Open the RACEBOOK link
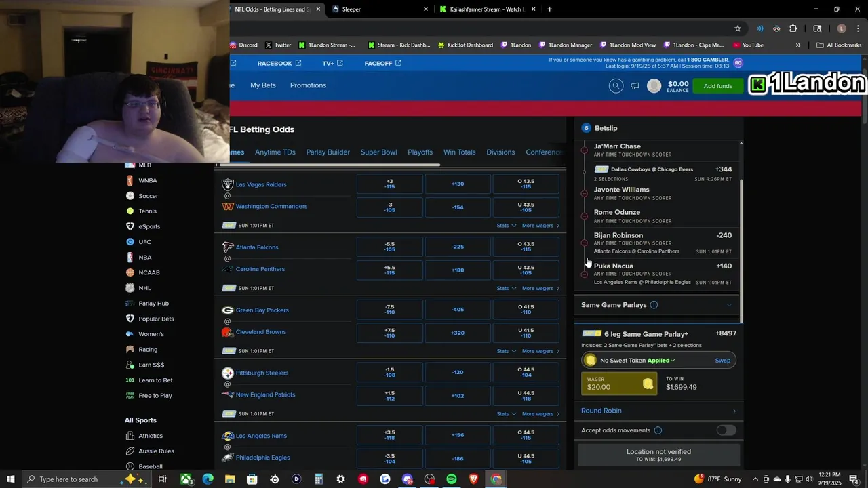The width and height of the screenshot is (868, 488). pyautogui.click(x=279, y=63)
